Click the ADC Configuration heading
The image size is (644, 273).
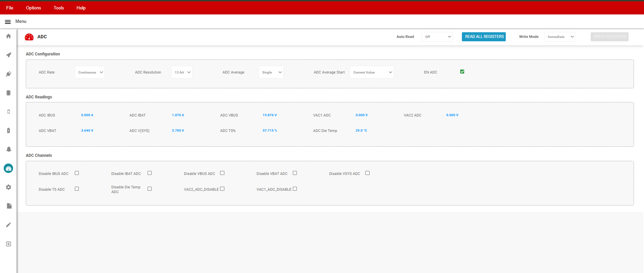click(x=43, y=54)
